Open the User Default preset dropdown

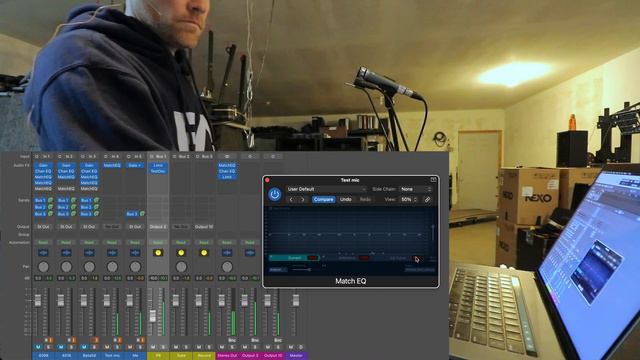326,189
